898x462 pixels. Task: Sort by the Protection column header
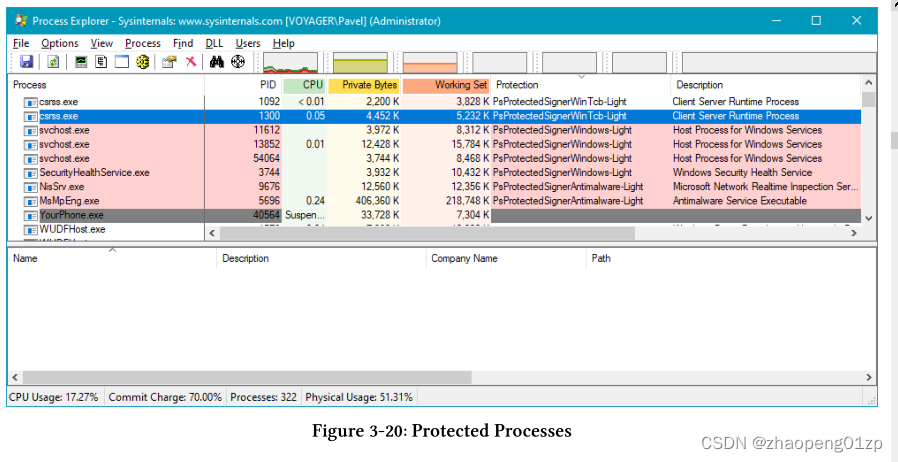[x=581, y=85]
